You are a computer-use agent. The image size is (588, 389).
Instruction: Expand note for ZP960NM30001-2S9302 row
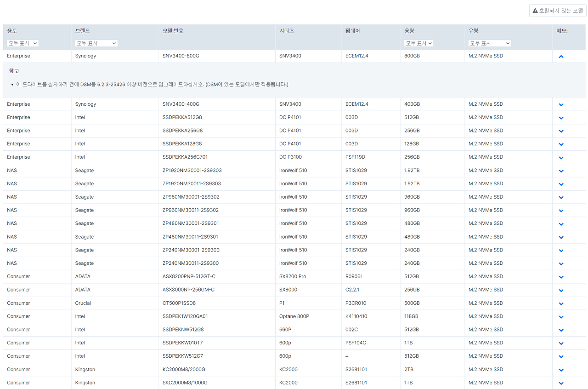561,198
